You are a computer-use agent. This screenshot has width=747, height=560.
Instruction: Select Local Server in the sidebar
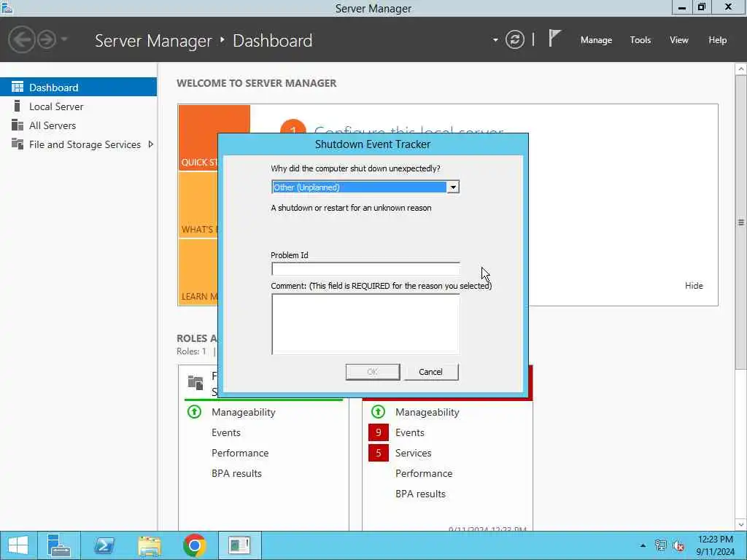point(78,106)
